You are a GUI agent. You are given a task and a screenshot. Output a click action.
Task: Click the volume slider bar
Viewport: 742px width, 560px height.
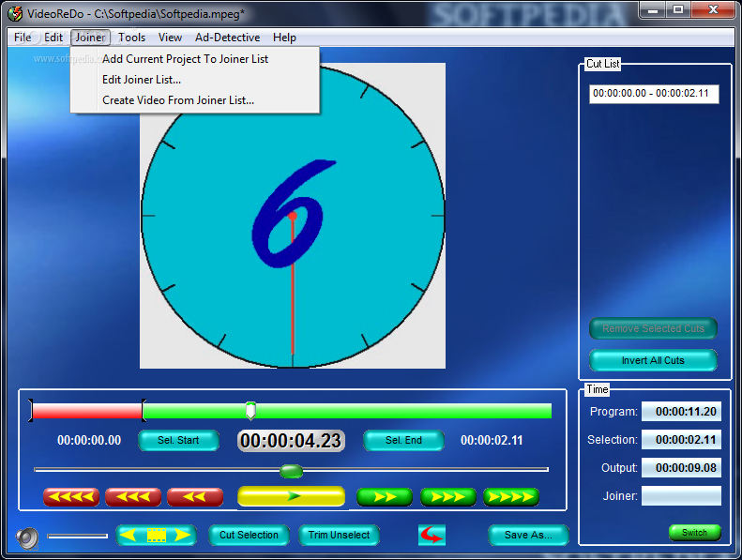78,536
